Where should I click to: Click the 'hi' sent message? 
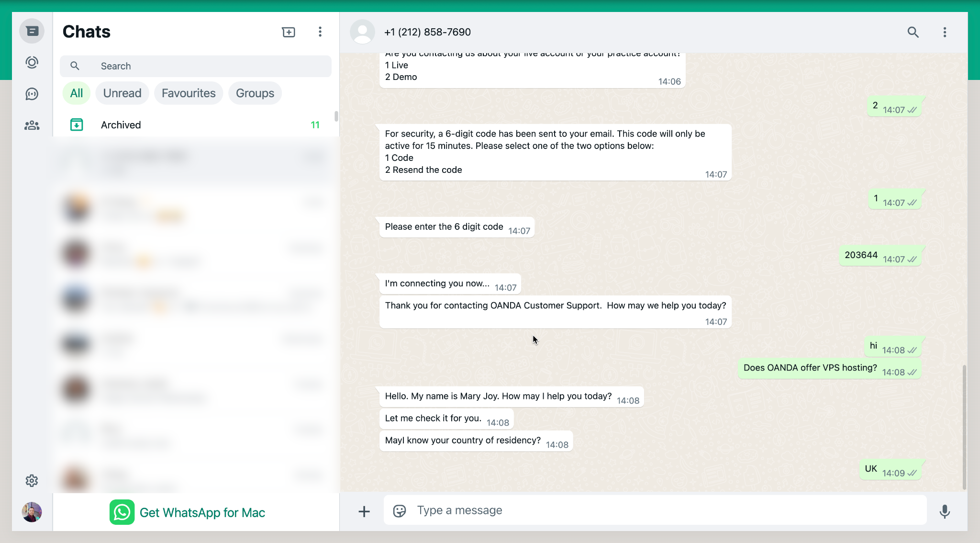[x=893, y=347]
